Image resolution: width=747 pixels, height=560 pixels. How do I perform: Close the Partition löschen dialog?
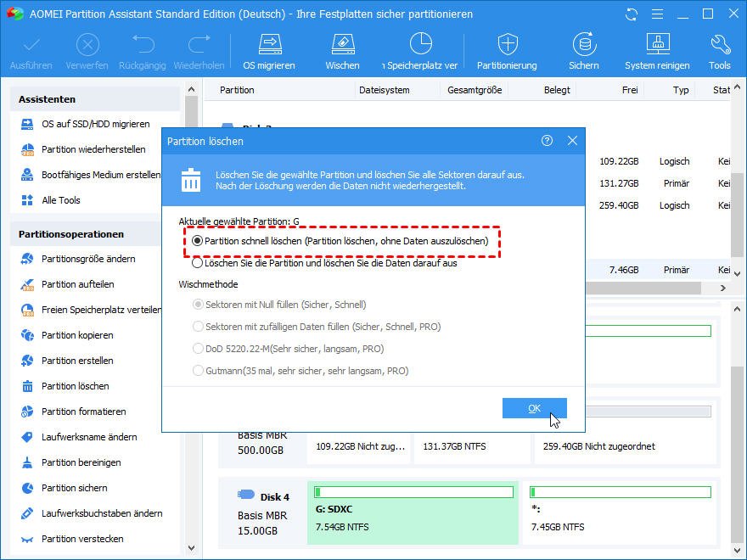click(x=572, y=141)
